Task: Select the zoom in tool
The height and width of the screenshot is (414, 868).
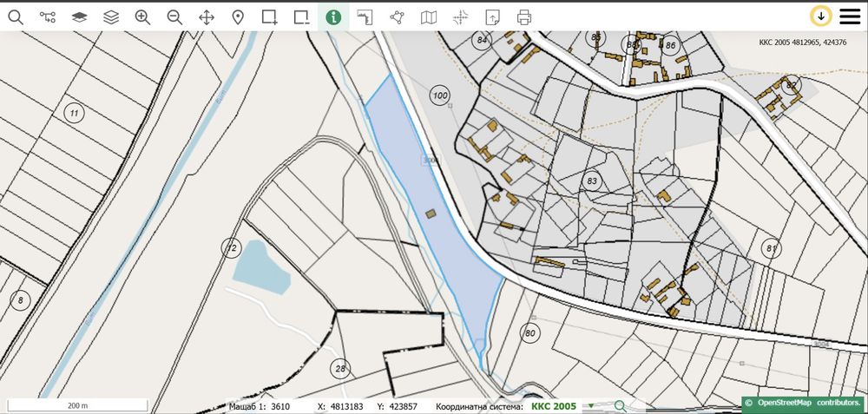Action: click(x=143, y=17)
